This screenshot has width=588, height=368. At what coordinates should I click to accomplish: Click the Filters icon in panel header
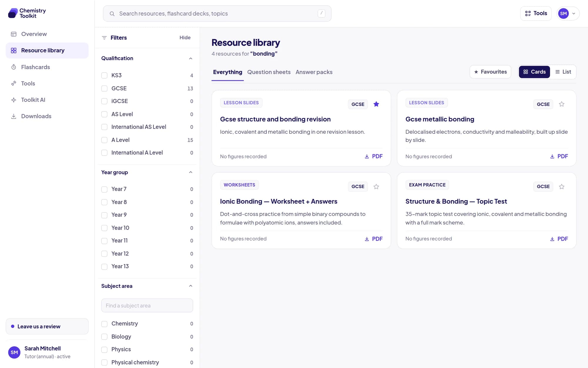click(x=104, y=38)
